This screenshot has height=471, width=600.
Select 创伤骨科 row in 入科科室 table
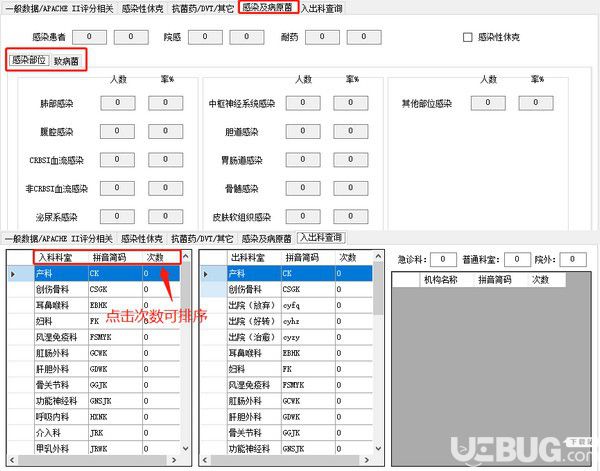94,290
